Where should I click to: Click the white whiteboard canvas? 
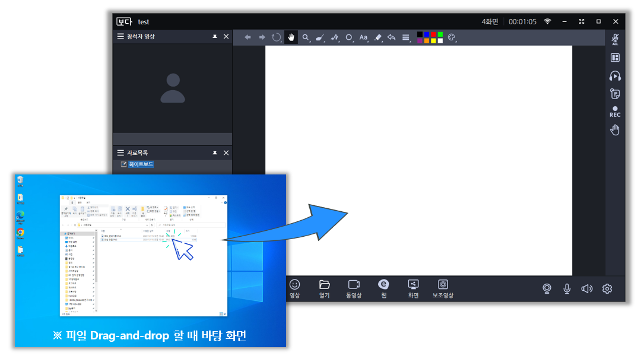tap(418, 160)
